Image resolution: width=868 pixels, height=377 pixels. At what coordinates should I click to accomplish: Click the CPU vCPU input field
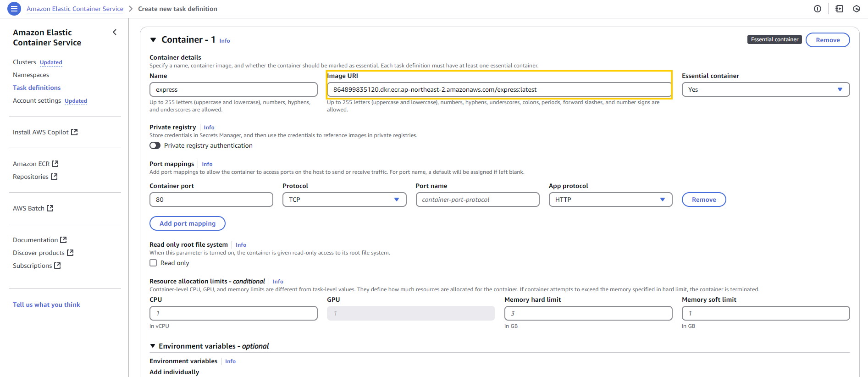click(x=233, y=313)
